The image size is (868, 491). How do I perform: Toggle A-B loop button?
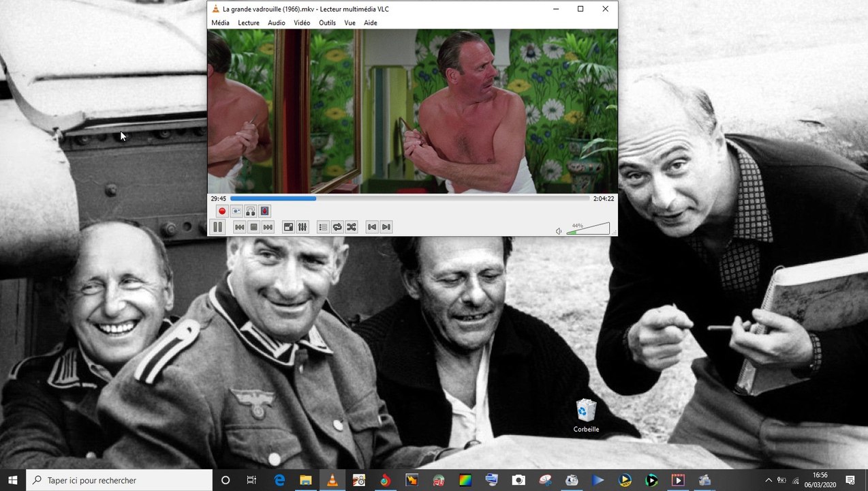click(x=251, y=211)
